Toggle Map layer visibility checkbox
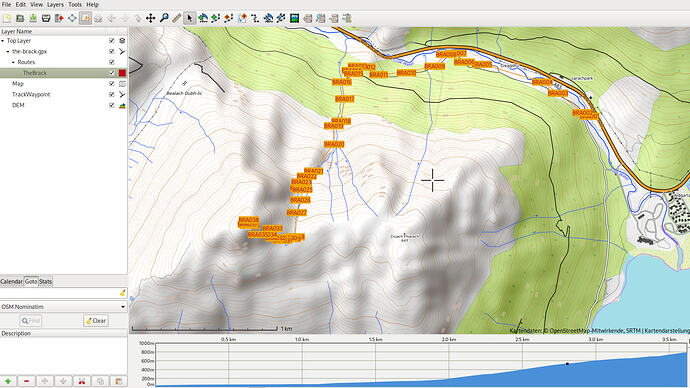690x388 pixels. (x=112, y=84)
